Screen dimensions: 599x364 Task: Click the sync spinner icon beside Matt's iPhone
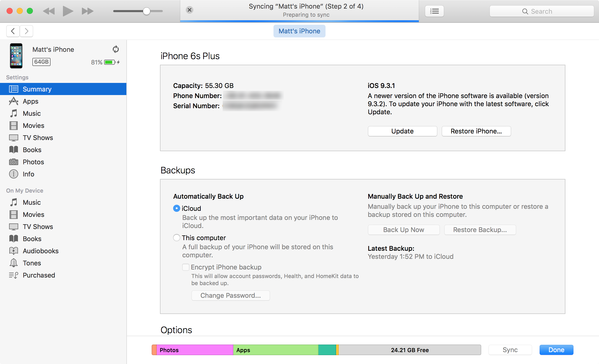116,49
